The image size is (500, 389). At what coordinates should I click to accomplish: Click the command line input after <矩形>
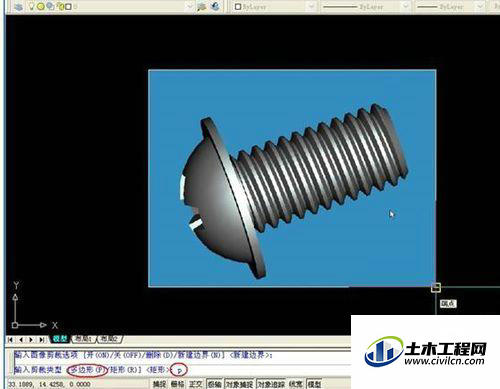pos(180,370)
